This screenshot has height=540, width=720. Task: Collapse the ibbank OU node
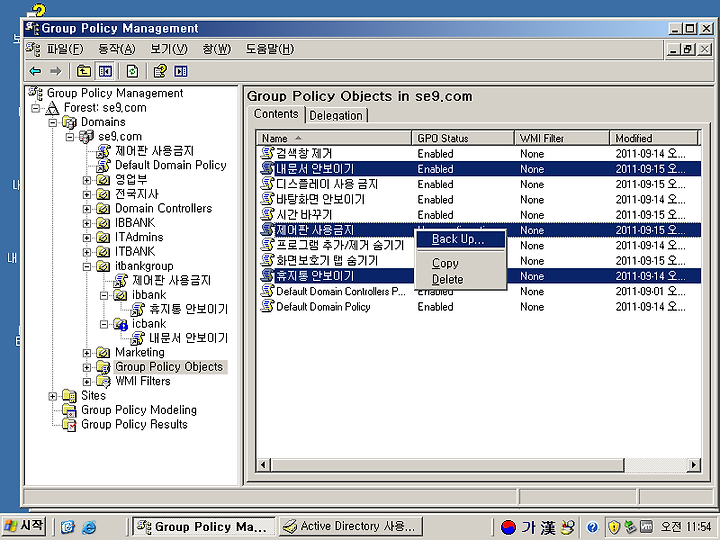click(104, 295)
